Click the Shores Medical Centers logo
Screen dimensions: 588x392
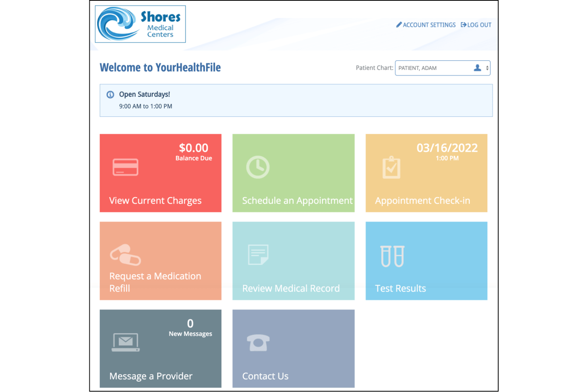coord(140,24)
